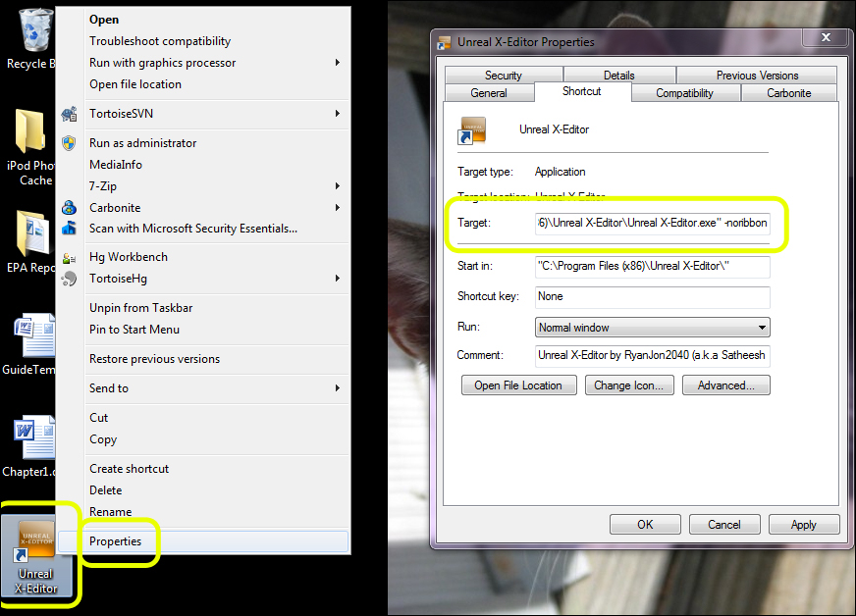Click the Hg Workbench menu icon
The image size is (856, 616).
click(x=69, y=257)
